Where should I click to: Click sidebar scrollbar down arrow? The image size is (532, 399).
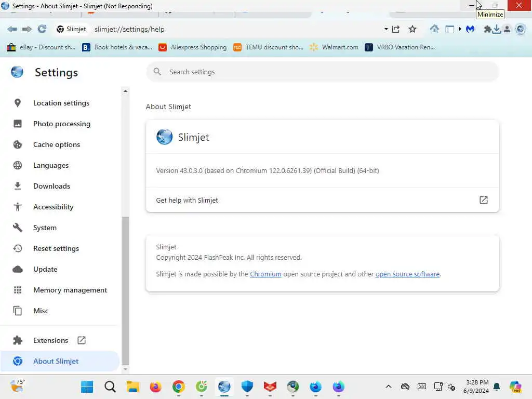tap(125, 369)
